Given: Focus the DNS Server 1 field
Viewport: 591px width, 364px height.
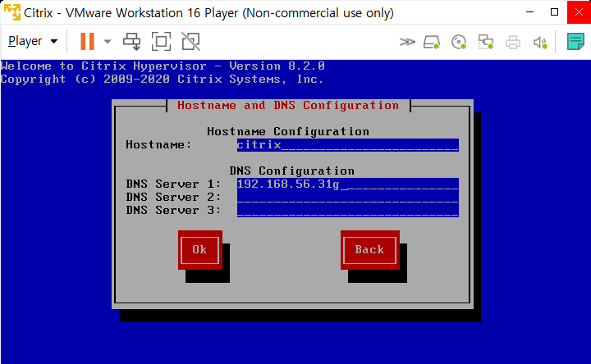Looking at the screenshot, I should click(x=347, y=184).
